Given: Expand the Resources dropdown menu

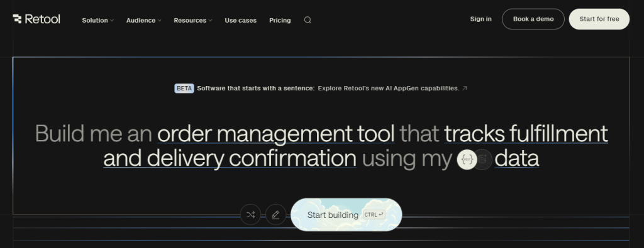Looking at the screenshot, I should [x=193, y=20].
